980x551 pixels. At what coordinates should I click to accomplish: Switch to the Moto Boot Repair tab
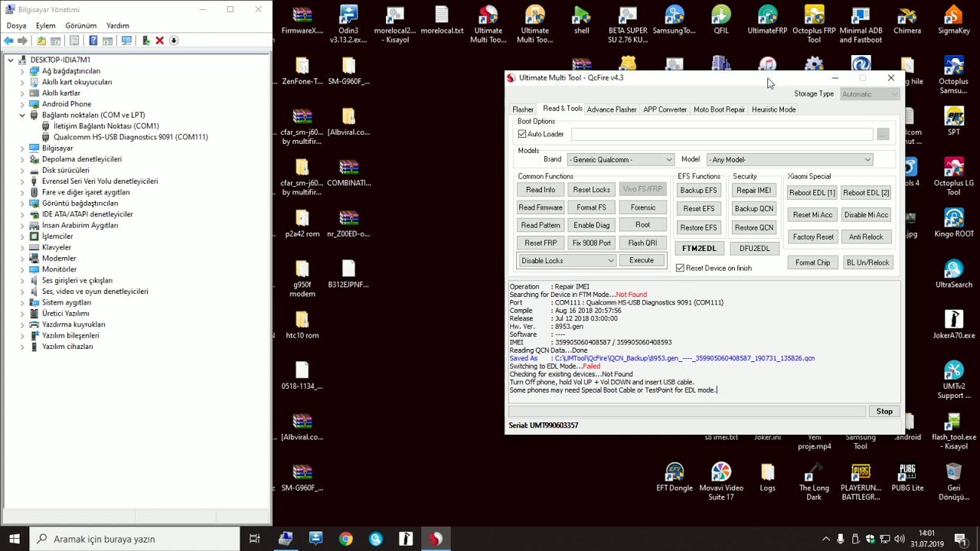(x=719, y=109)
